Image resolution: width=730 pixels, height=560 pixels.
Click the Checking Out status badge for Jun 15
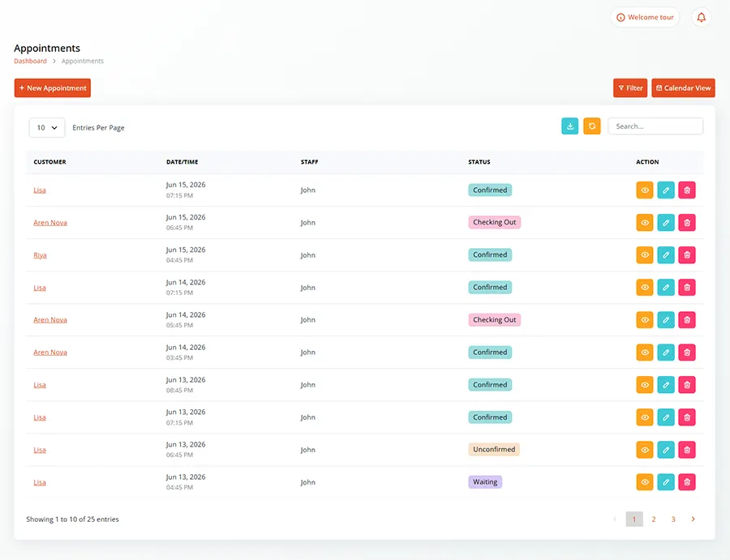coord(495,222)
